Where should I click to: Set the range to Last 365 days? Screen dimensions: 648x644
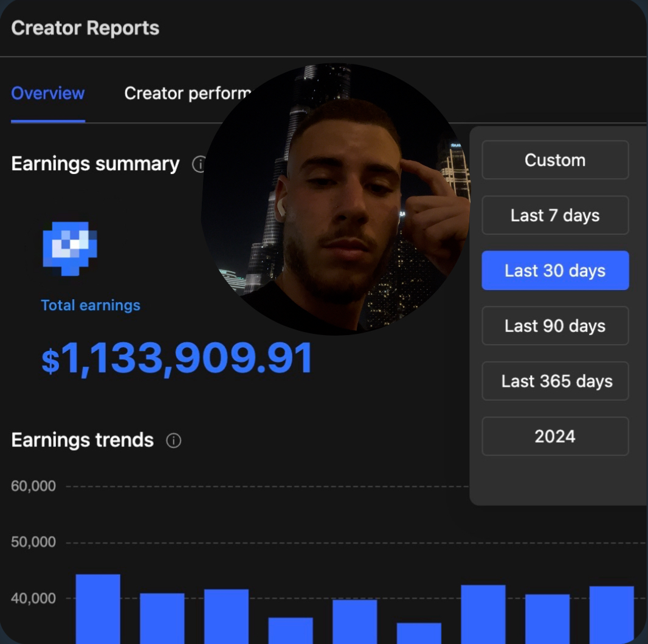(x=555, y=381)
